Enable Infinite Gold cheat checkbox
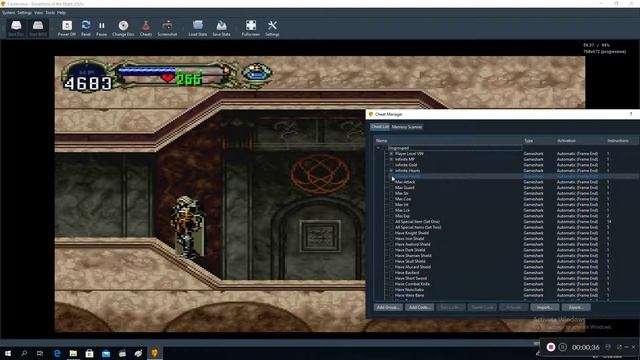This screenshot has width=640, height=360. click(x=391, y=165)
